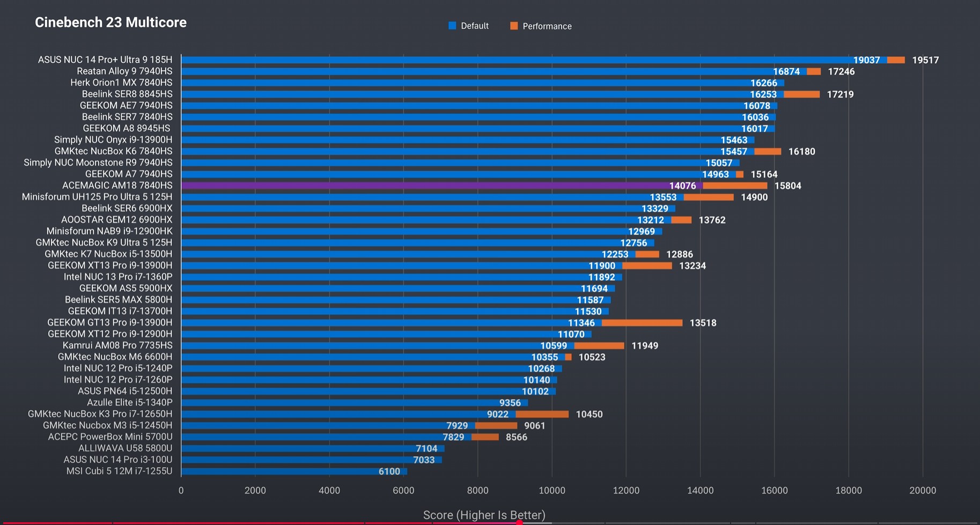Select the GMKtec NucBox M6 6600H label
The width and height of the screenshot is (980, 525).
click(115, 357)
